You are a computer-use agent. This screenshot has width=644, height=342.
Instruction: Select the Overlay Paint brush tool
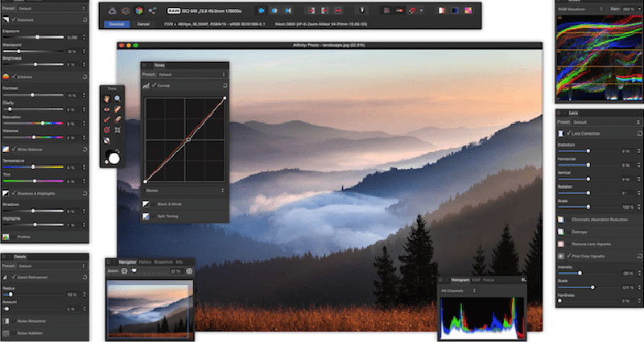(x=107, y=119)
